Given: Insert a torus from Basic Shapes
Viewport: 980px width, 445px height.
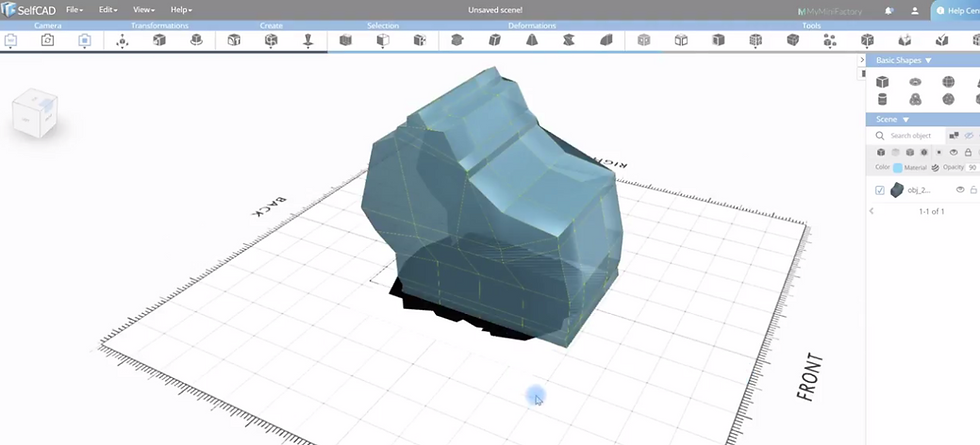Looking at the screenshot, I should coord(915,82).
